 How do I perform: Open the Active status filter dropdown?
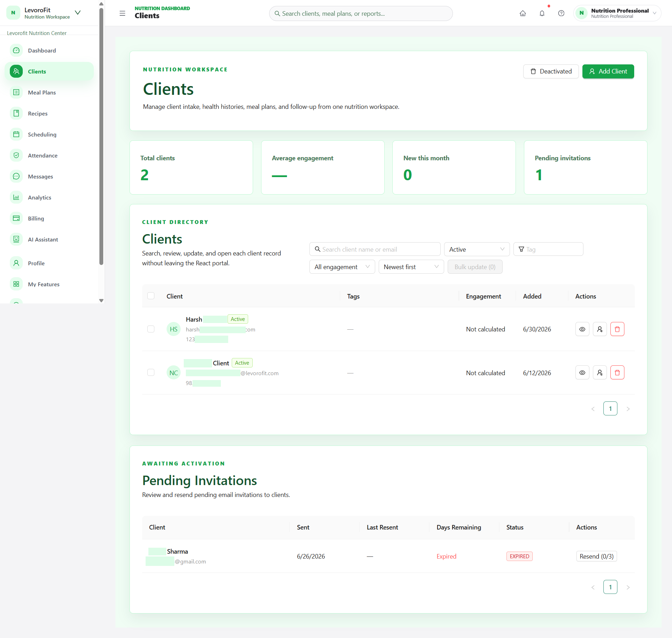pyautogui.click(x=477, y=249)
